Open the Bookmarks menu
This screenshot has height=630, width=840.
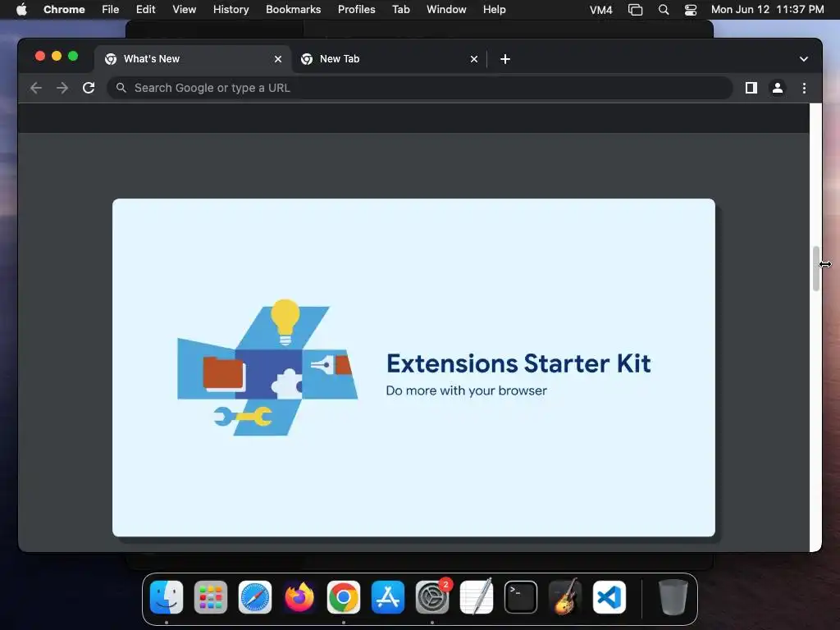pos(293,9)
